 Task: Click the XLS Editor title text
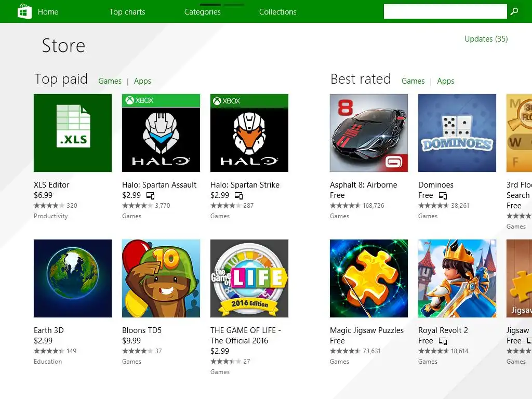[51, 185]
